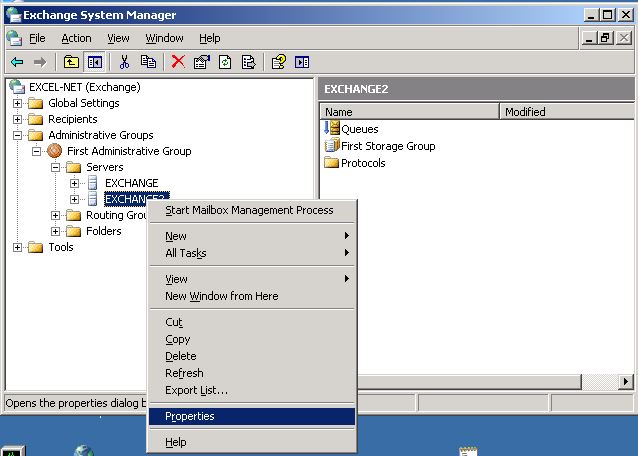638x456 pixels.
Task: Choose Cut in the context menu
Action: click(252, 322)
